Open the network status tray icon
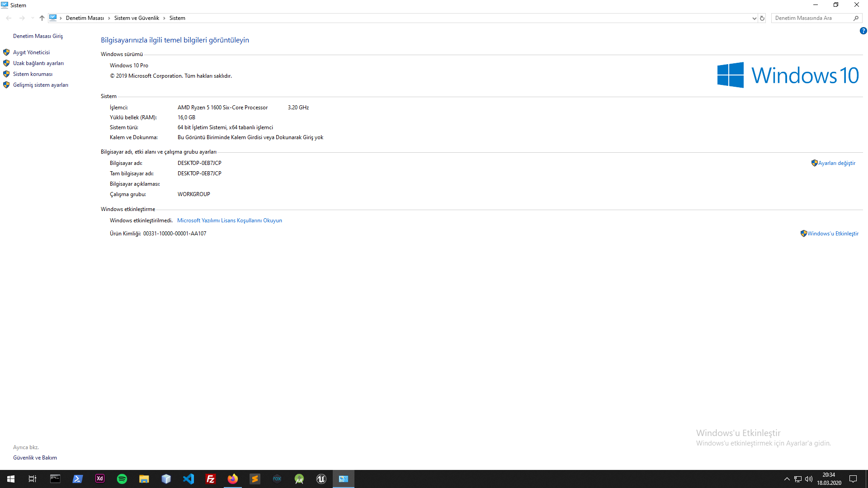The image size is (868, 488). click(798, 479)
